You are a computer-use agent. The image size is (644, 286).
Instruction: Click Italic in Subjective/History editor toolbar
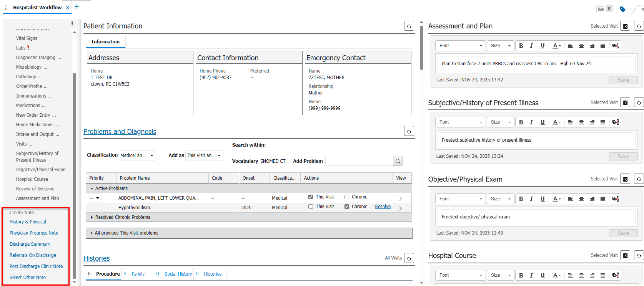531,122
